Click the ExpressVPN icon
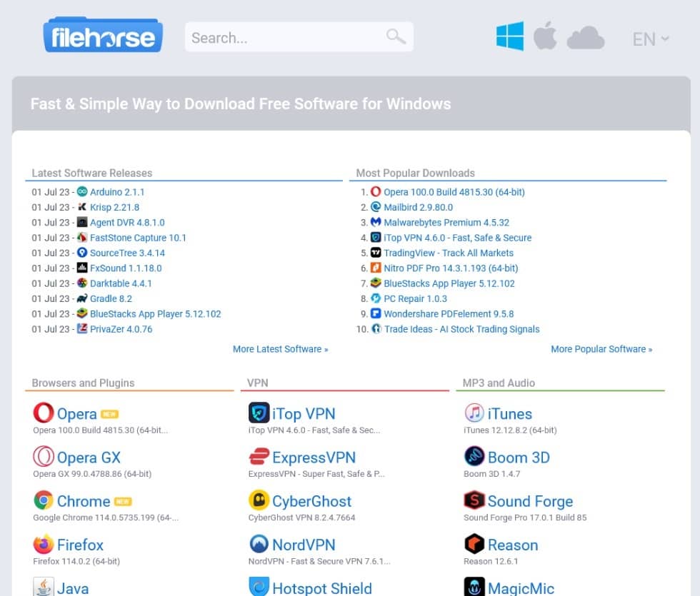Screen dimensions: 700x596 coord(259,456)
